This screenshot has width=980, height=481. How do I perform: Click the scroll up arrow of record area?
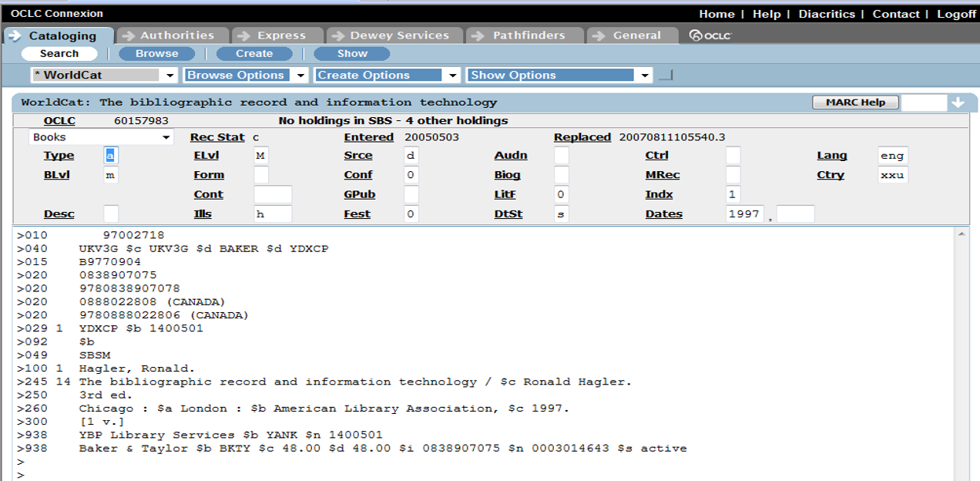coord(962,233)
